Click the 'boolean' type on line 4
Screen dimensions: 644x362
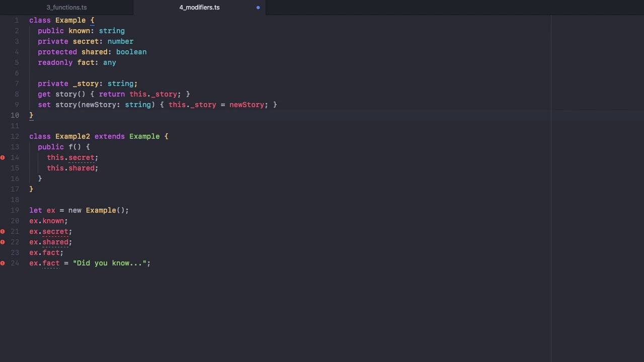tap(131, 52)
